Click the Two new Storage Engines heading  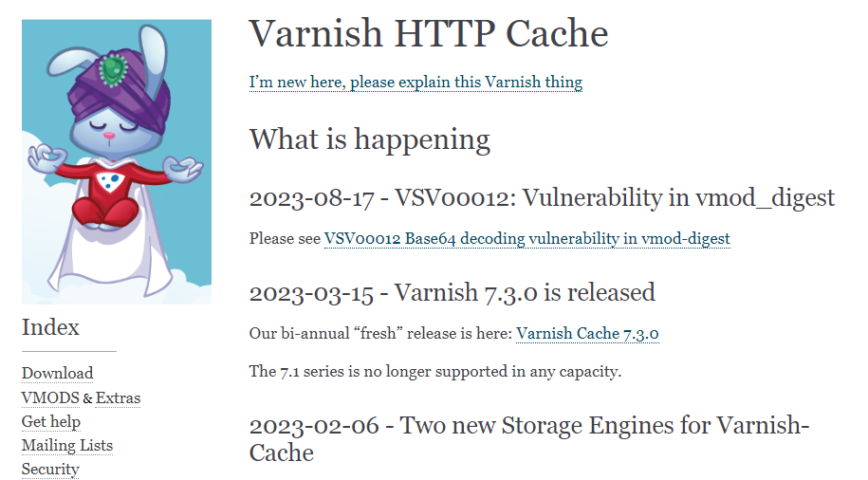pos(528,437)
